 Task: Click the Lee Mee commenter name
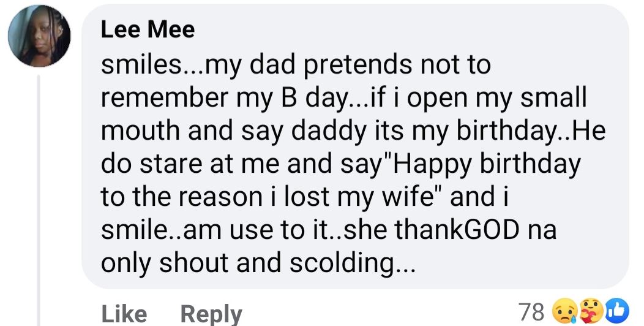[x=148, y=31]
